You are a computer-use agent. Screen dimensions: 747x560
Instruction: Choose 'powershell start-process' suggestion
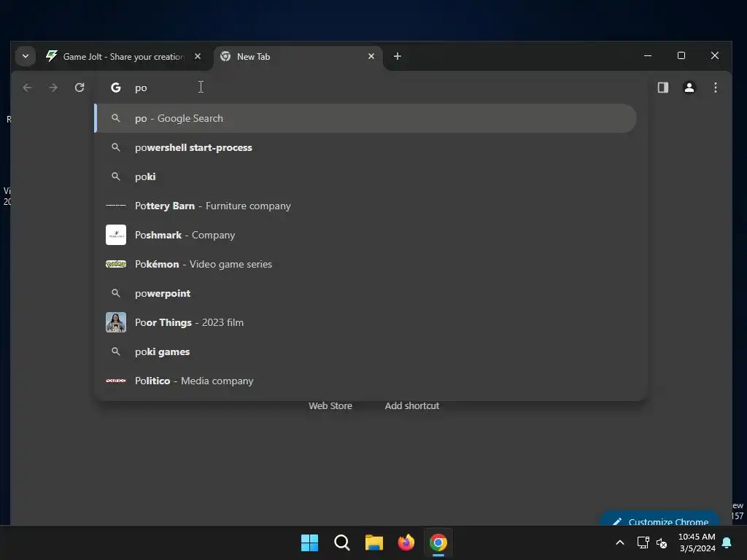pyautogui.click(x=365, y=147)
